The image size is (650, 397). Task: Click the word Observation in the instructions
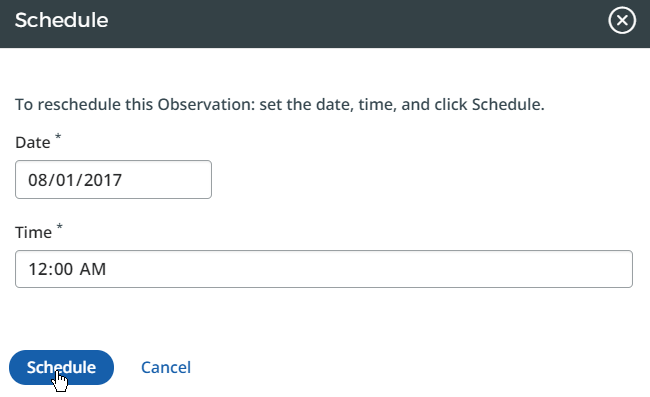pos(206,104)
